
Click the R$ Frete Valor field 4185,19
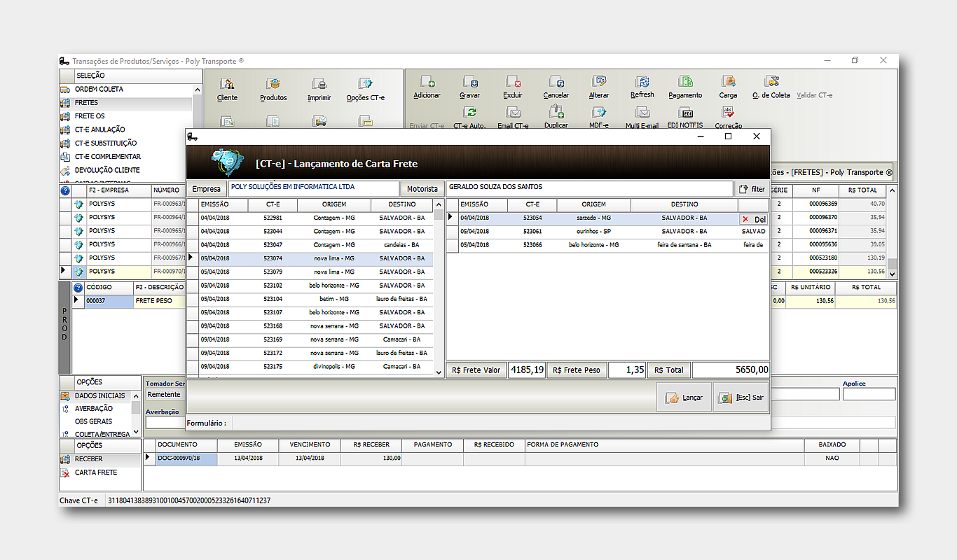click(x=527, y=370)
